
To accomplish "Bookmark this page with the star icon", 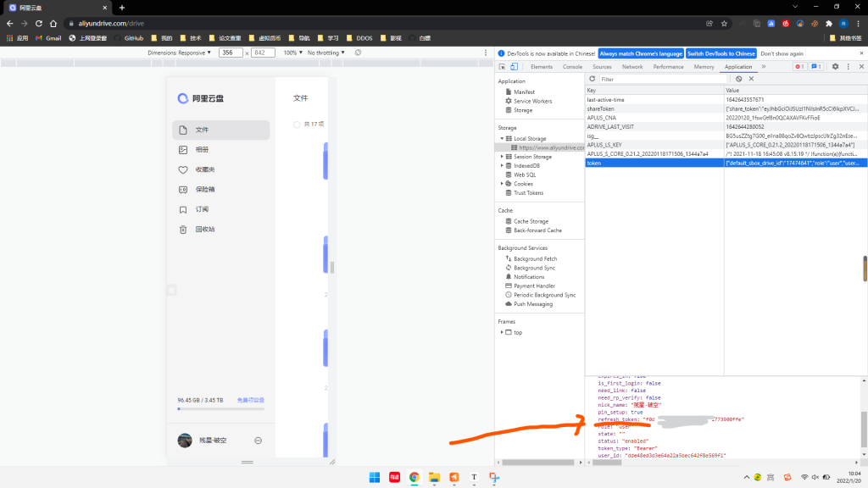I will [x=724, y=23].
